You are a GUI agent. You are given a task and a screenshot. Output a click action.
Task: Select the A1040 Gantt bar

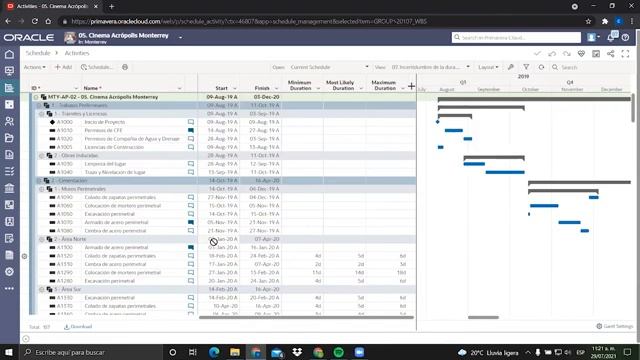point(505,172)
